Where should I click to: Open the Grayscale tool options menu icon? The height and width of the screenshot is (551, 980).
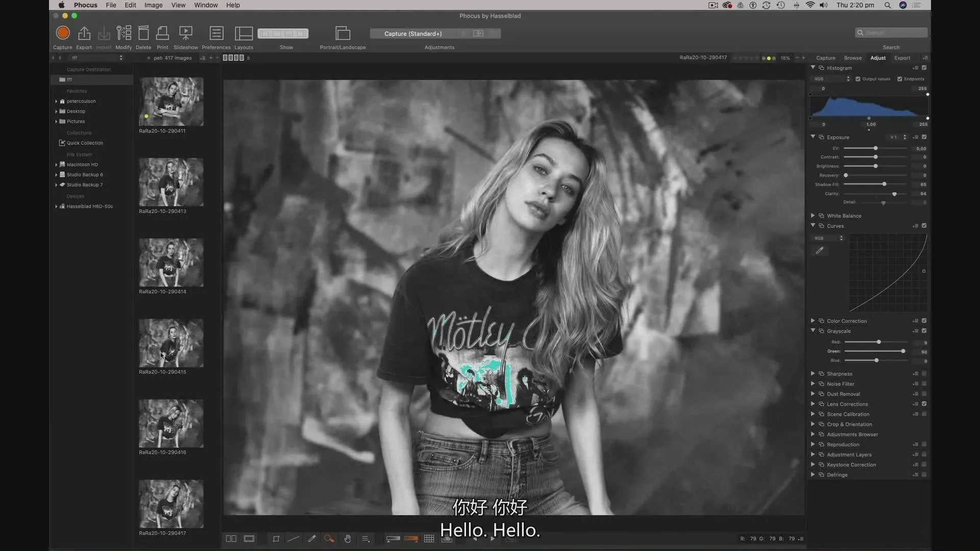click(x=916, y=331)
